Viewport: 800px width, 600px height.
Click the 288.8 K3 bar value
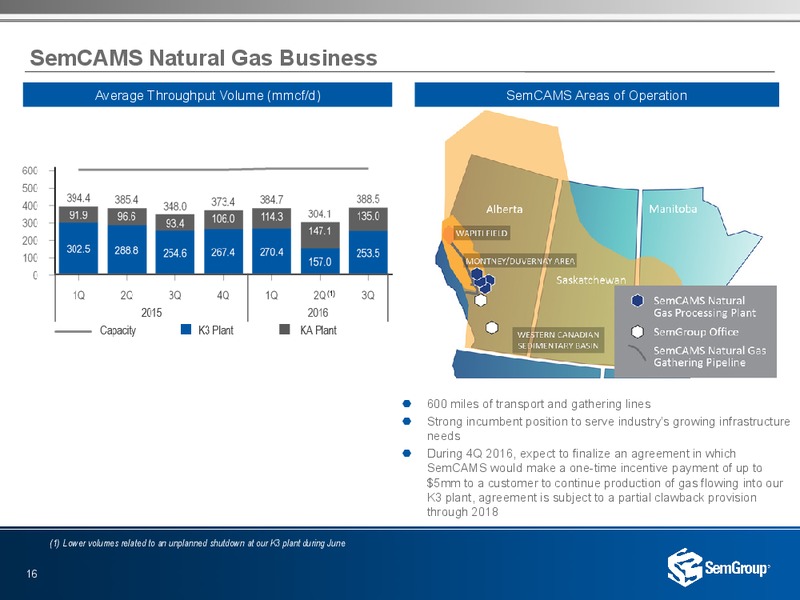pos(127,251)
